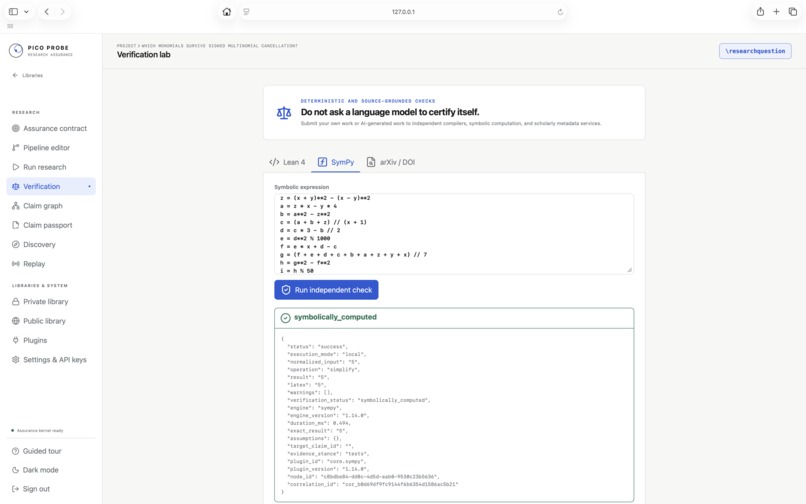
Task: Click the Claim passport document icon
Action: [15, 225]
